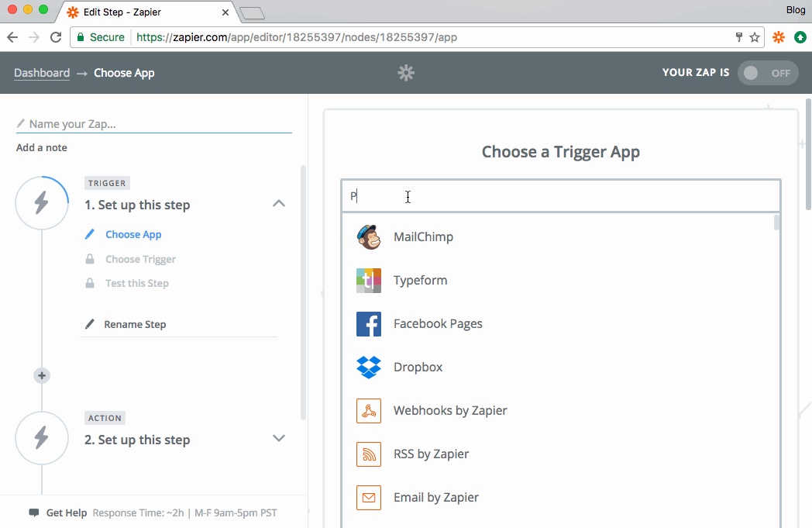
Task: Turn the Zap ON with the toggle
Action: tap(768, 73)
